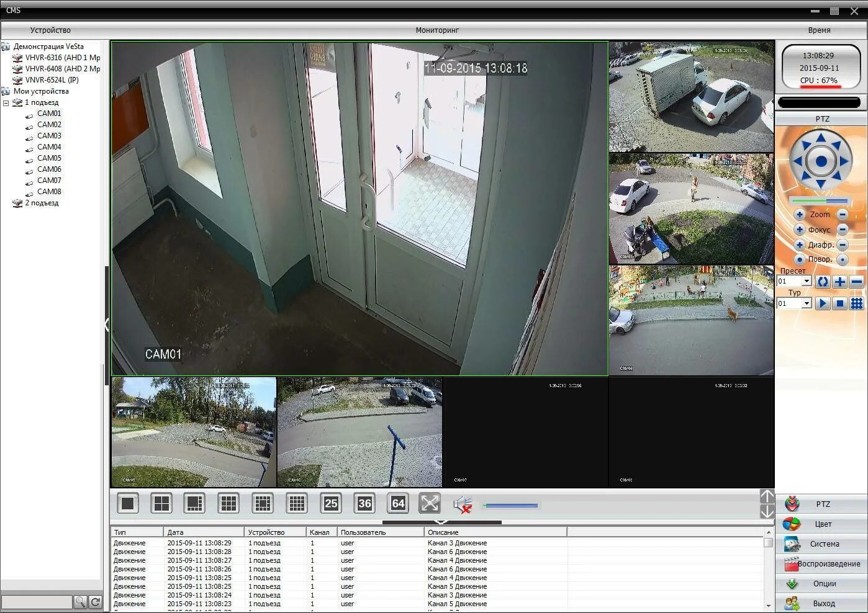Click the Выход exit button
The width and height of the screenshot is (868, 613).
pos(821,604)
